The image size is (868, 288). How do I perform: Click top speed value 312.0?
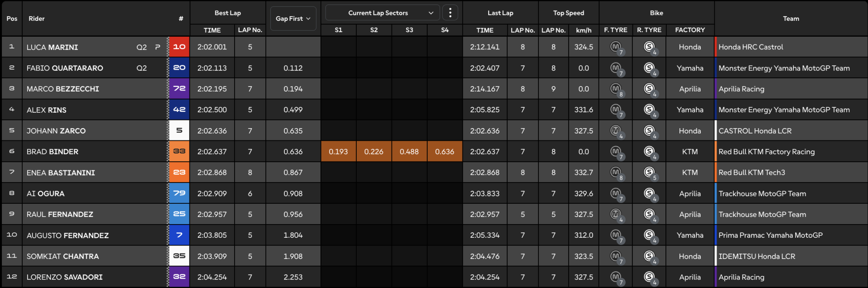tap(584, 235)
